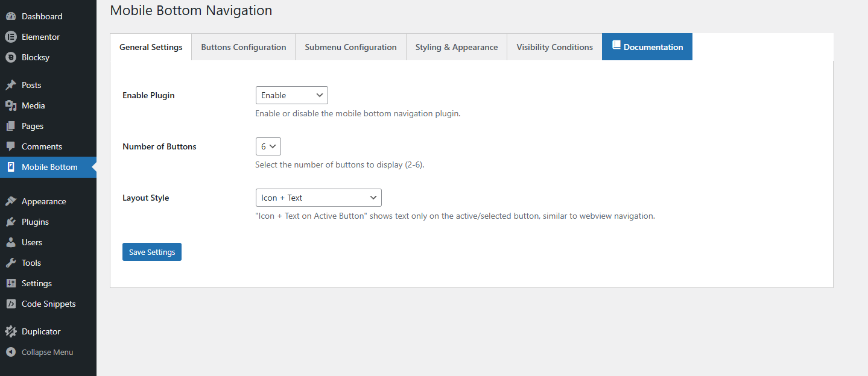Switch to the Buttons Configuration tab
Image resolution: width=868 pixels, height=376 pixels.
pos(243,47)
